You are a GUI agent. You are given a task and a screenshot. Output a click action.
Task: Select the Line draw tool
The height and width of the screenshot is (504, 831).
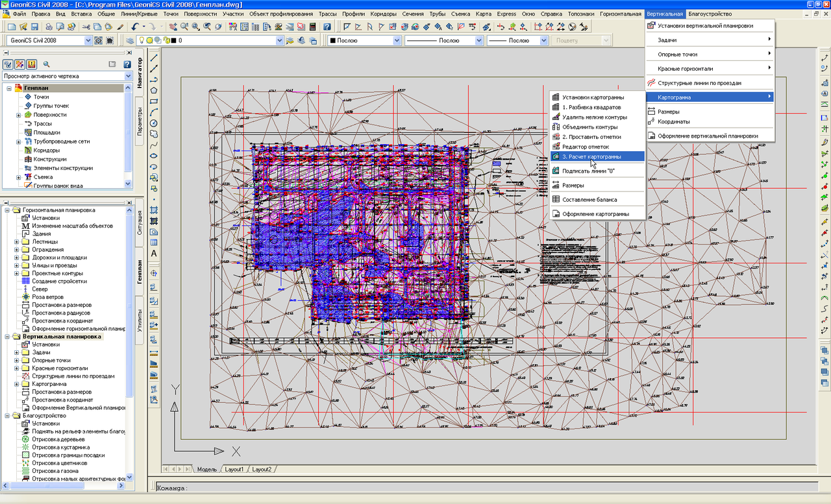point(155,57)
